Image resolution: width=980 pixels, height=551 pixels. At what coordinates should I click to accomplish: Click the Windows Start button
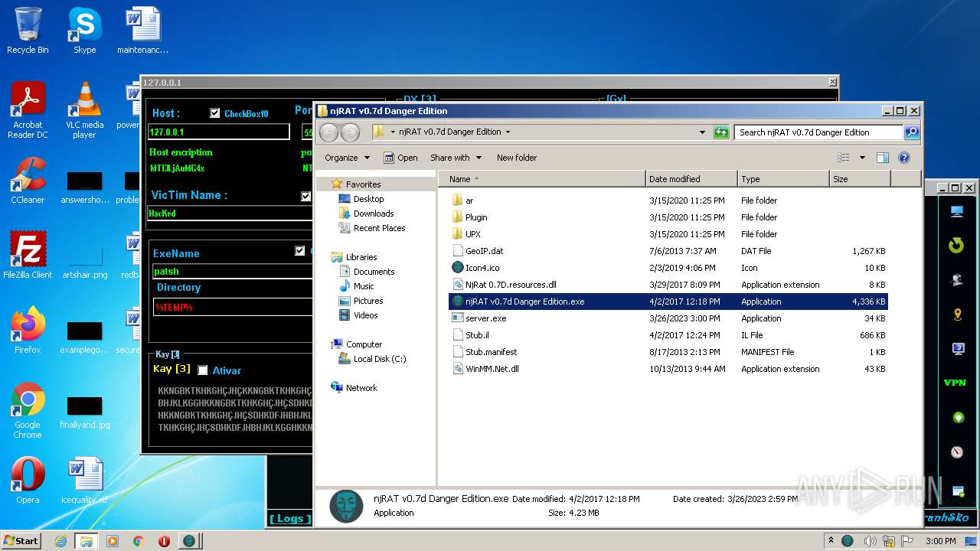click(x=21, y=541)
